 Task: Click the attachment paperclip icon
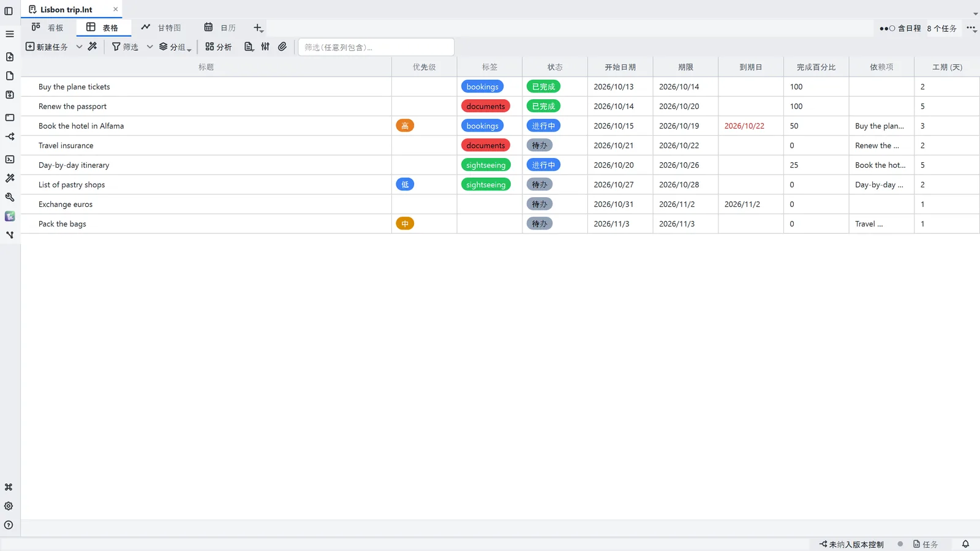(282, 47)
